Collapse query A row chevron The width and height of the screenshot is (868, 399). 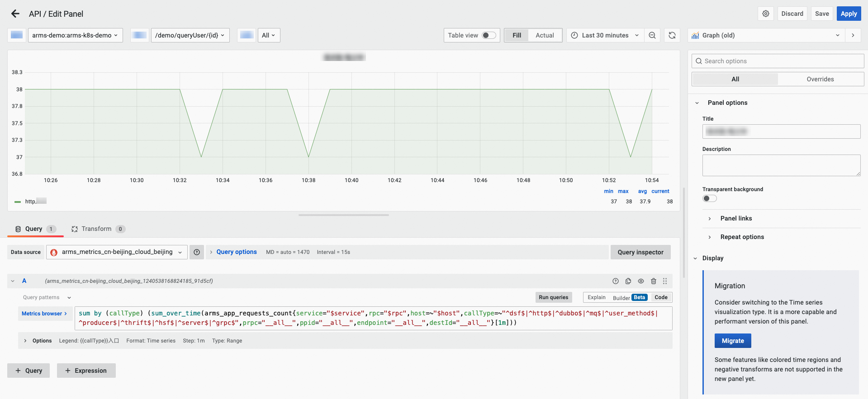click(x=13, y=281)
